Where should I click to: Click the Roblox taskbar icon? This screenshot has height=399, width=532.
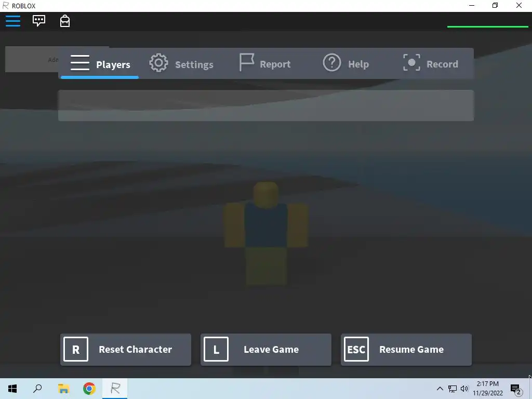point(115,389)
